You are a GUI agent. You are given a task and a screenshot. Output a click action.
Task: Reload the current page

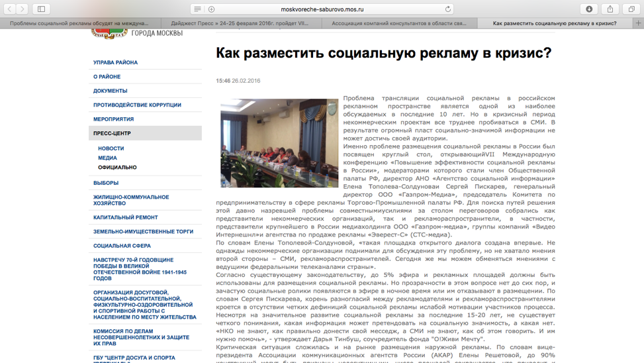tap(447, 9)
